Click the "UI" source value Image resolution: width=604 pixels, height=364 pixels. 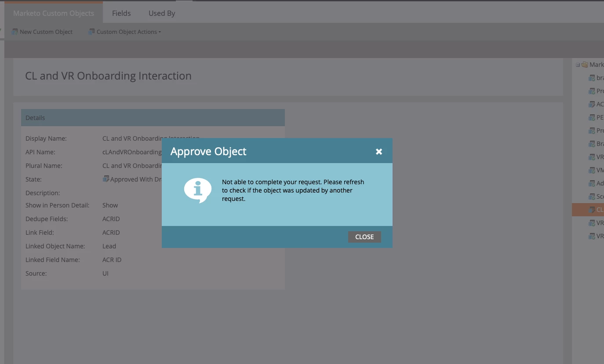pos(106,273)
